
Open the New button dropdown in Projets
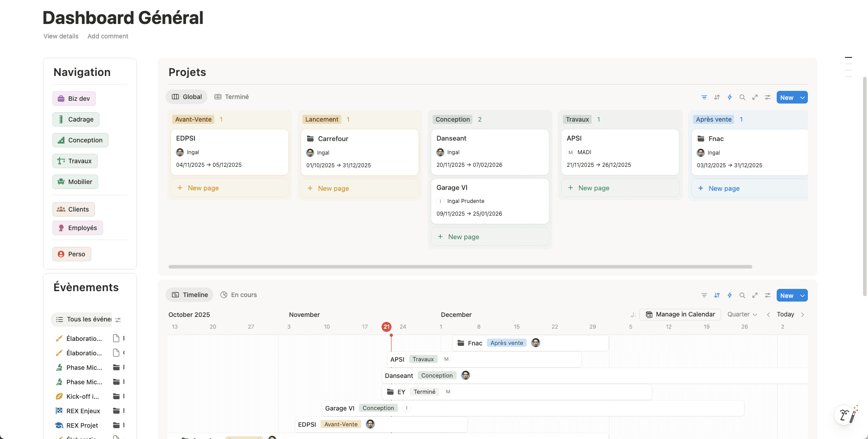[x=802, y=97]
